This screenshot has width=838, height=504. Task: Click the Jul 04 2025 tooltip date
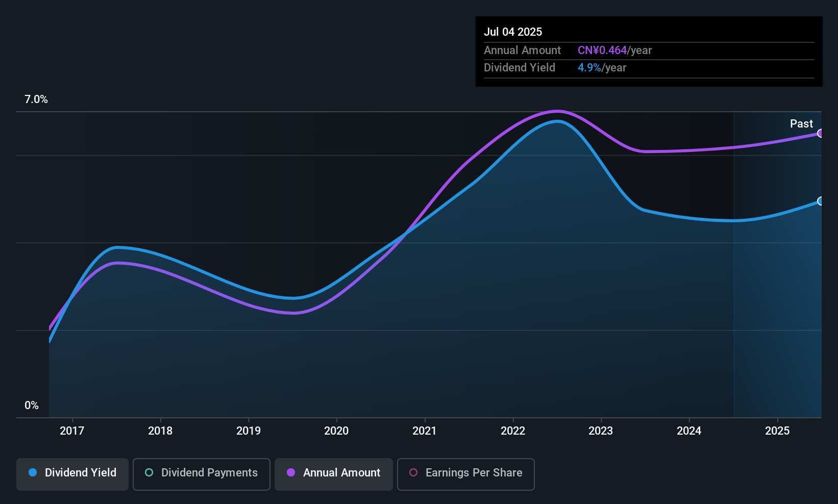[513, 32]
